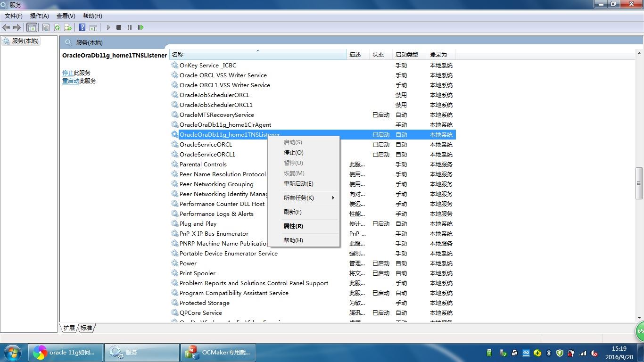Viewport: 644px width, 362px height.
Task: Select Oracle ORCL1 VSS Writer Service
Action: click(x=225, y=85)
